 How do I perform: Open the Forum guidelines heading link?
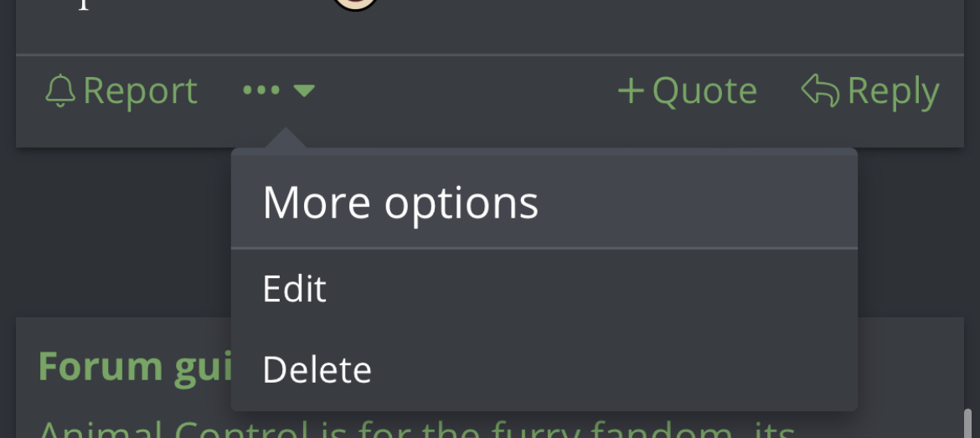[x=134, y=367]
